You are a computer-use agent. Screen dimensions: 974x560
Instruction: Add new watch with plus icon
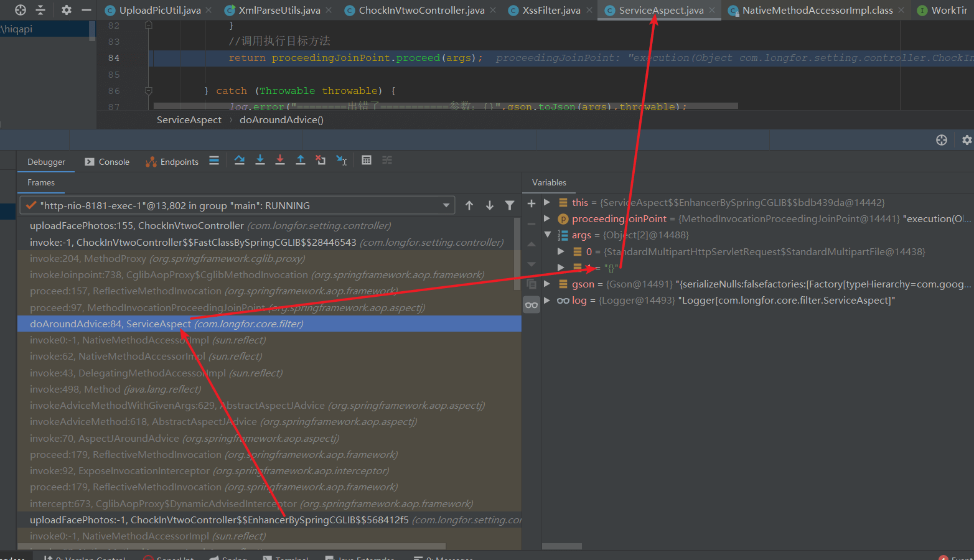(531, 203)
